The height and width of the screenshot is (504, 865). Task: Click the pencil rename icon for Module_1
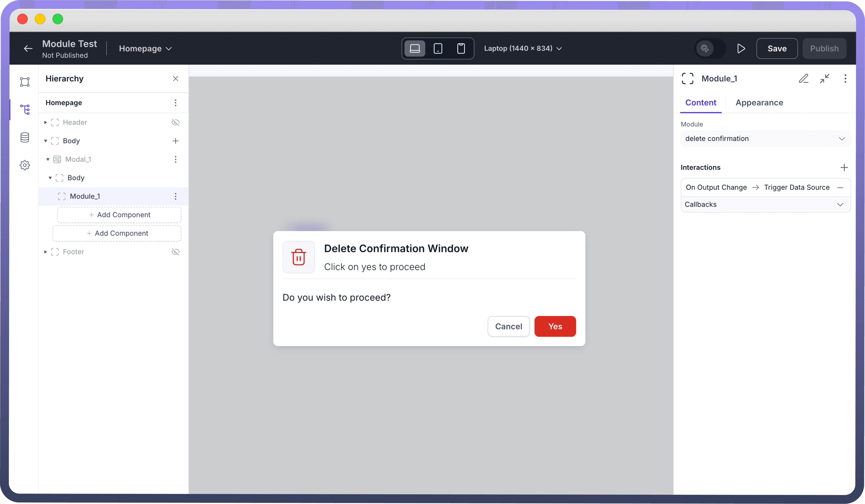[803, 79]
